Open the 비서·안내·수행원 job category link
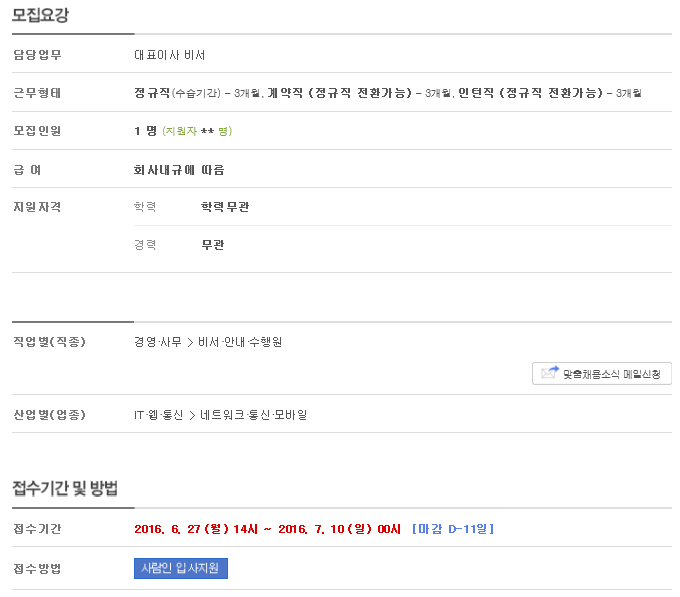The width and height of the screenshot is (680, 597). click(240, 342)
